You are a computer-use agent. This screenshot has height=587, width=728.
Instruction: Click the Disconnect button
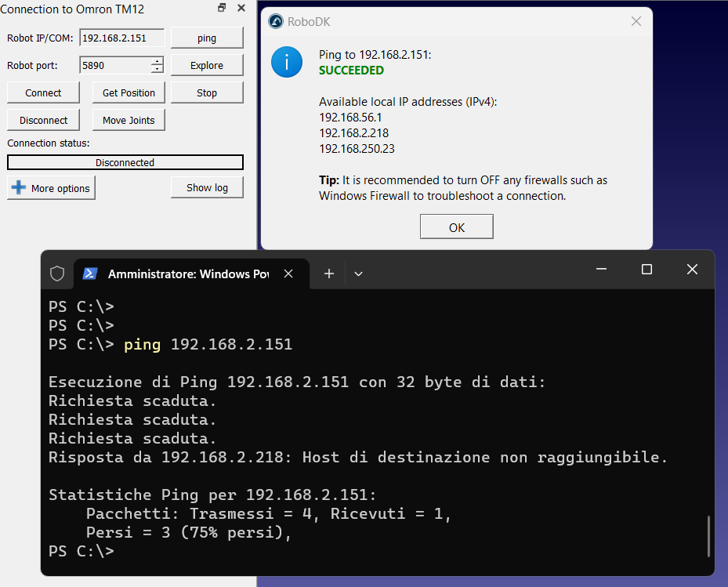43,120
